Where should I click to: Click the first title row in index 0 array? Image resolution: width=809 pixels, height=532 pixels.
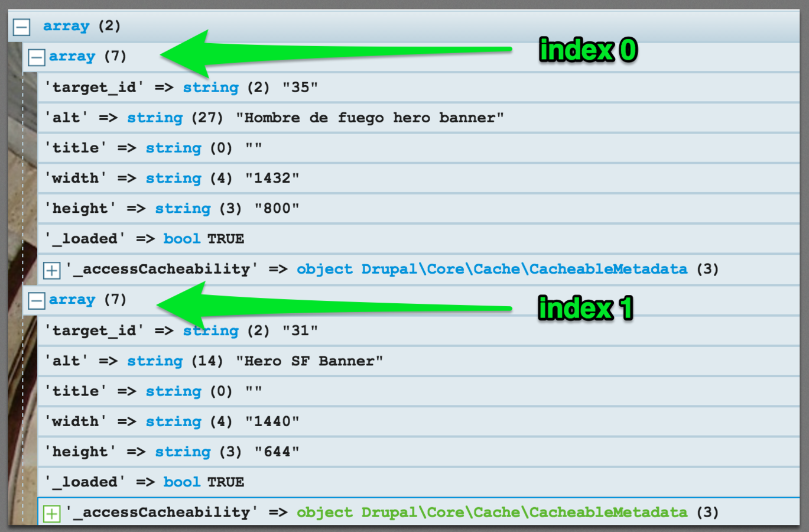coord(418,148)
